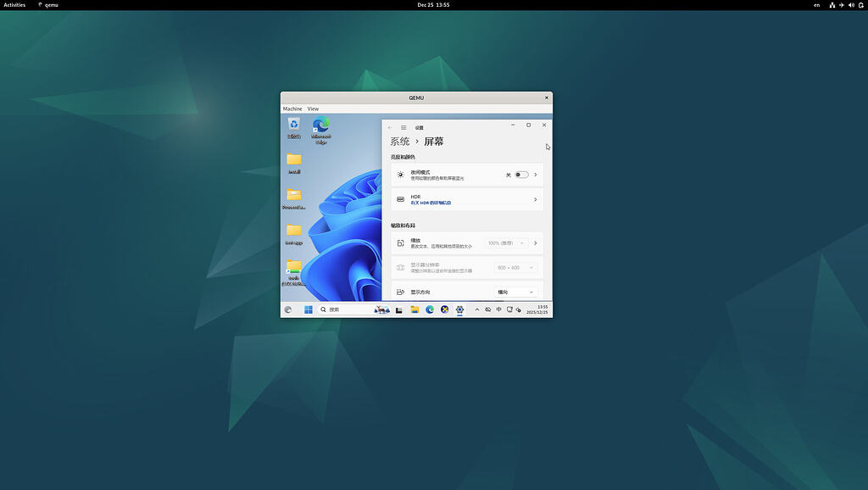This screenshot has width=868, height=490.
Task: Click the taskbar clock showing 2025/12/25
Action: (x=537, y=309)
